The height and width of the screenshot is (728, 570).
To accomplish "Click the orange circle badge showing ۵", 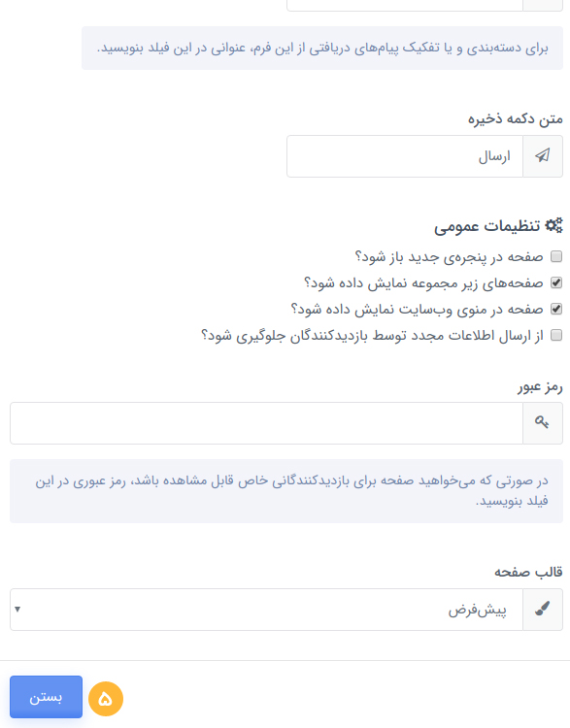I will pyautogui.click(x=106, y=698).
